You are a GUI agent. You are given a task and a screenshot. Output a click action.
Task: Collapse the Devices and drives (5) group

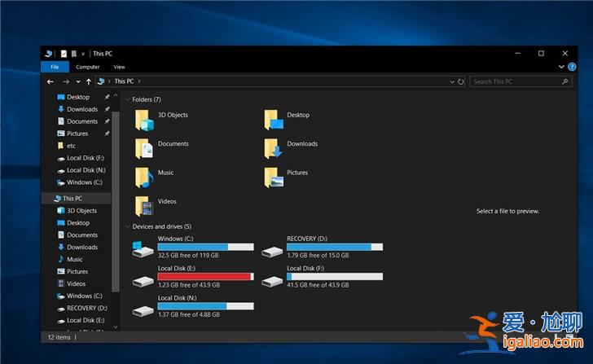click(x=127, y=226)
